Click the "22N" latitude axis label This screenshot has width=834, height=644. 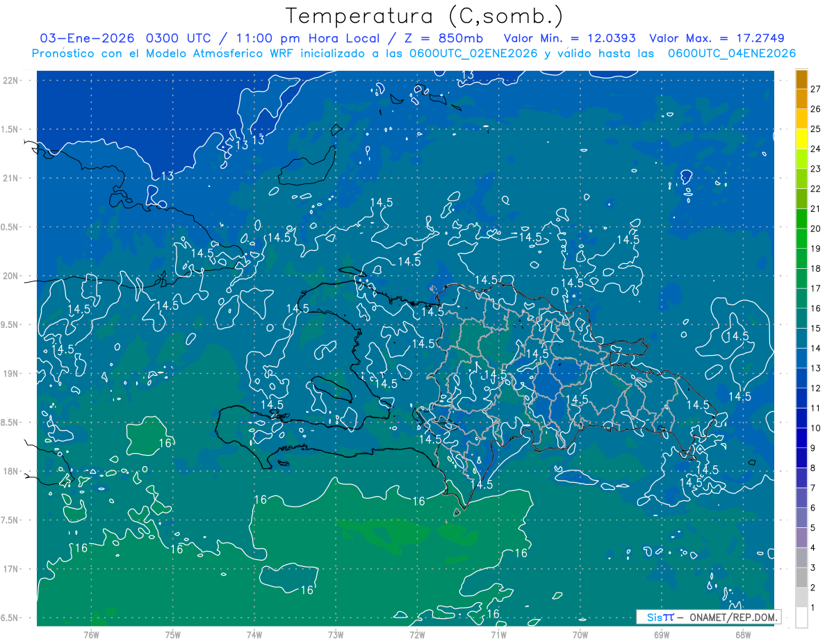(x=12, y=81)
